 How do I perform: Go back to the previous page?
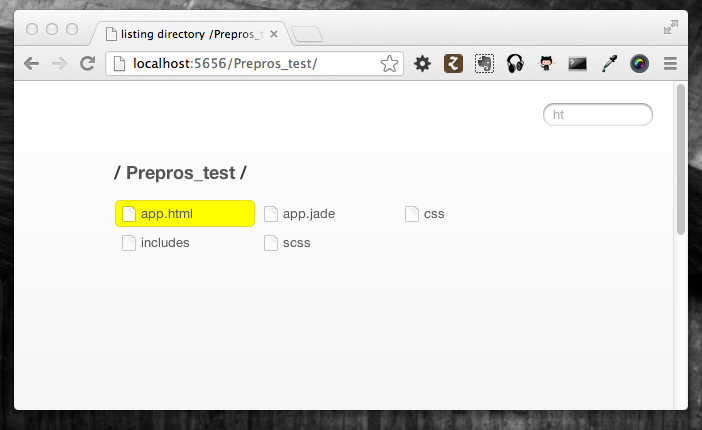tap(31, 64)
